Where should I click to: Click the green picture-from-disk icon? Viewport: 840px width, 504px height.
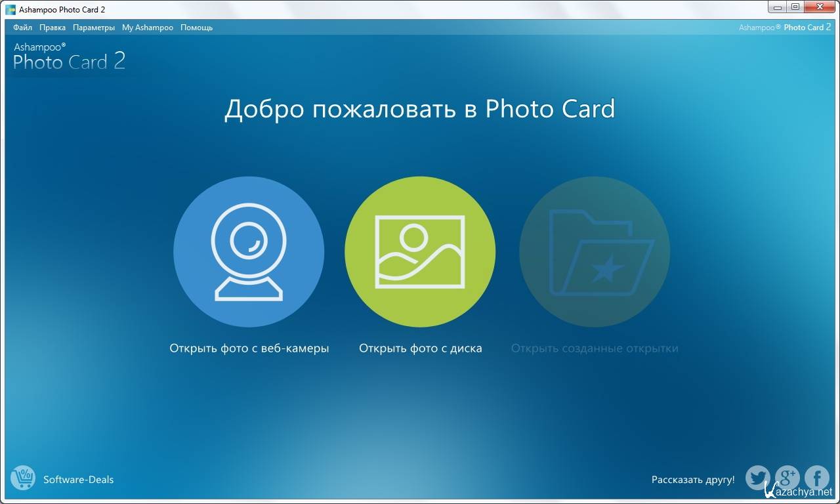point(420,252)
